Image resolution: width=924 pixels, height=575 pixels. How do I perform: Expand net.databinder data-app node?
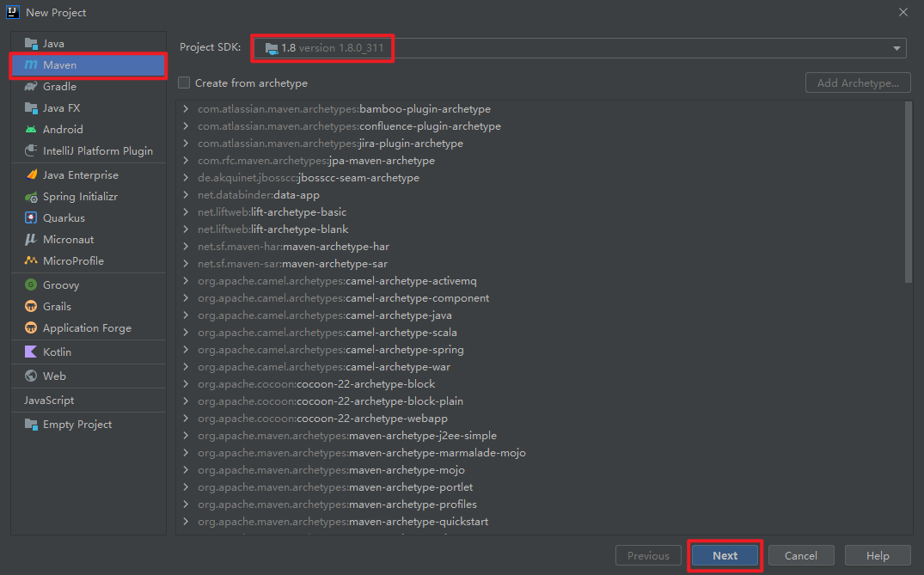coord(186,194)
